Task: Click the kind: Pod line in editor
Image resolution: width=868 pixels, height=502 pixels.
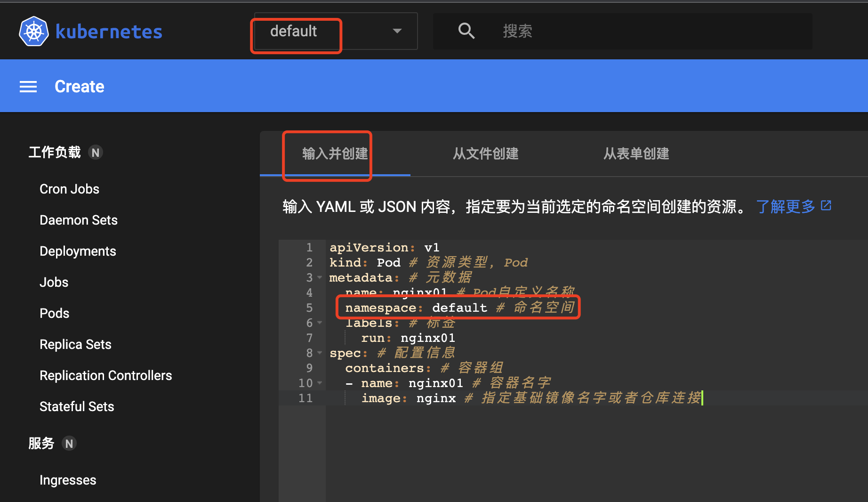Action: 428,263
